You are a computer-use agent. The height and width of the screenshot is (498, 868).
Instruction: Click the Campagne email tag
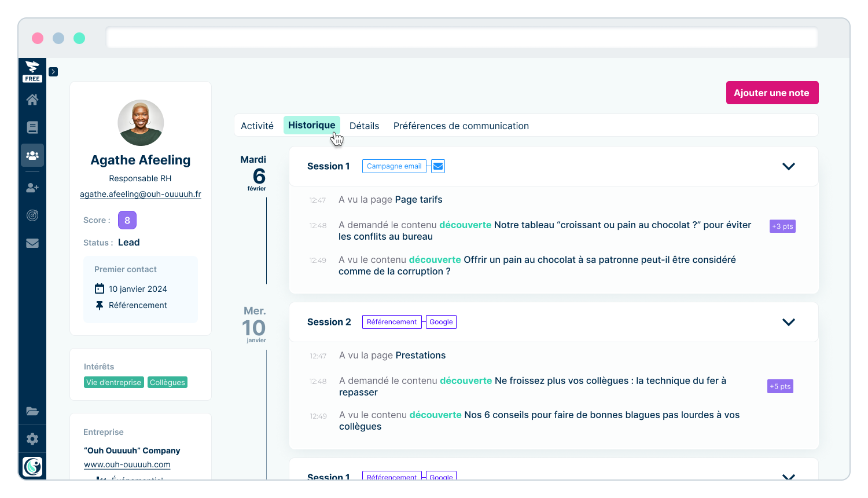tap(394, 166)
